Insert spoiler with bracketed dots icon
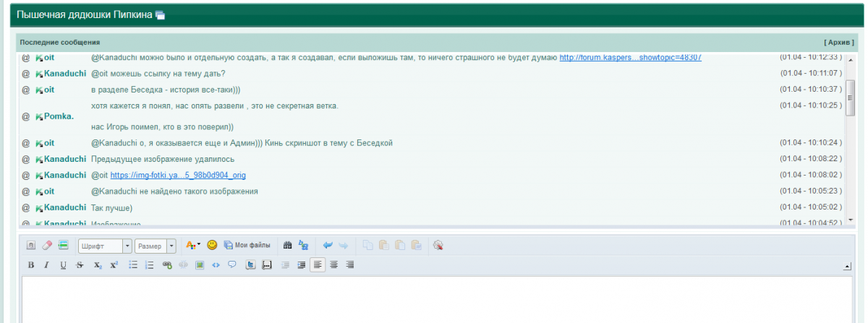The height and width of the screenshot is (323, 868). tap(267, 265)
